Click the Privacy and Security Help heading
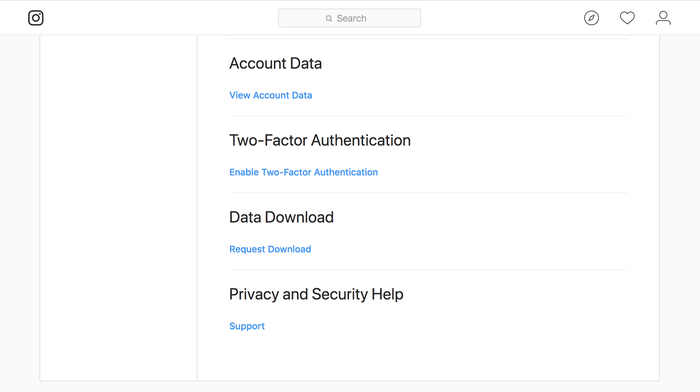Image resolution: width=700 pixels, height=392 pixels. 316,294
